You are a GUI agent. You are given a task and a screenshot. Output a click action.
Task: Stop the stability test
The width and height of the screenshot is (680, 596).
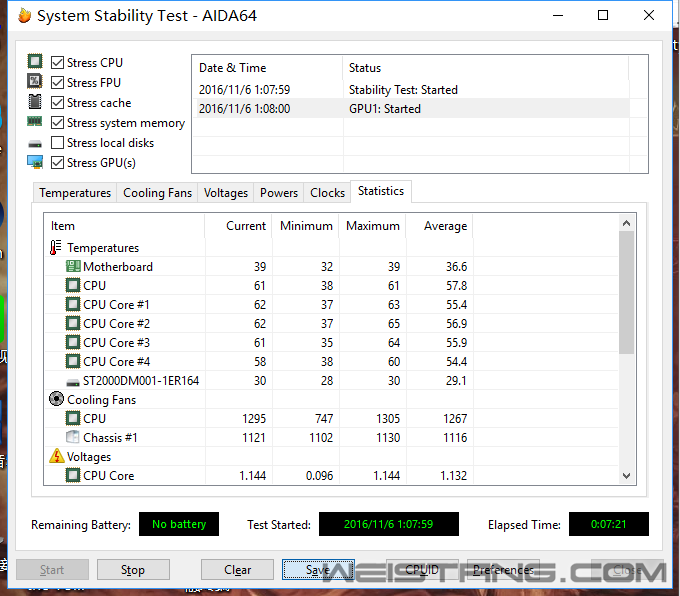(133, 570)
